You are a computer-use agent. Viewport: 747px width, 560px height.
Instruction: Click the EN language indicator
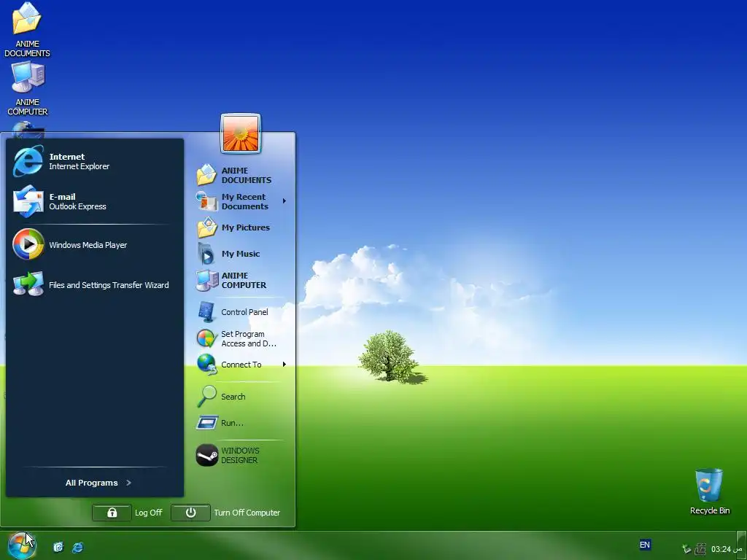coord(645,545)
